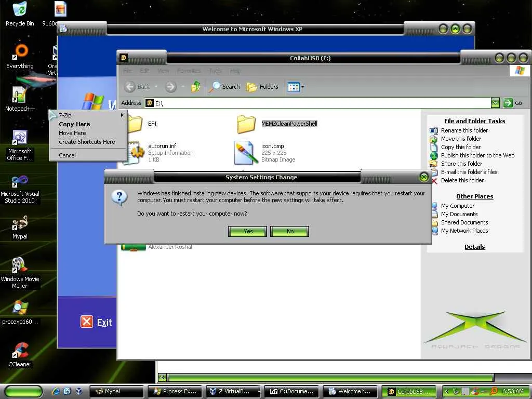Click Exit in Welcome to Windows XP

tap(96, 322)
